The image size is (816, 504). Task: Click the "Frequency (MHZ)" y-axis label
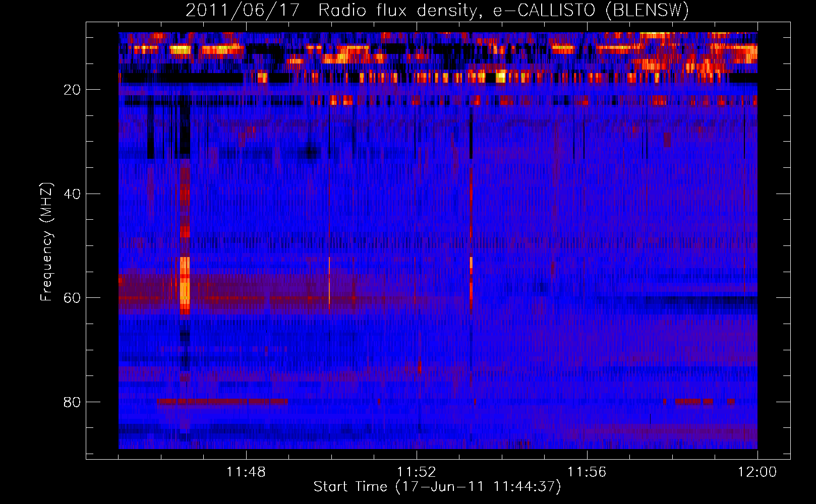tap(46, 242)
